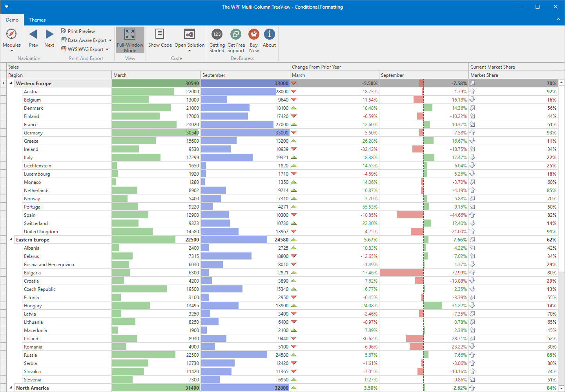Click the Open Solution icon
The image size is (565, 392).
(190, 34)
